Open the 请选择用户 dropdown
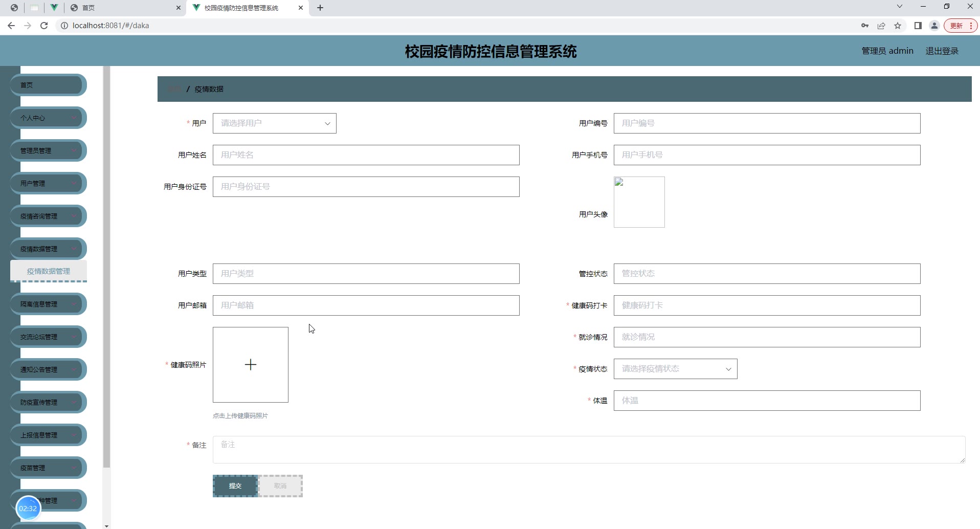Screen dimensions: 980x529 (274, 123)
